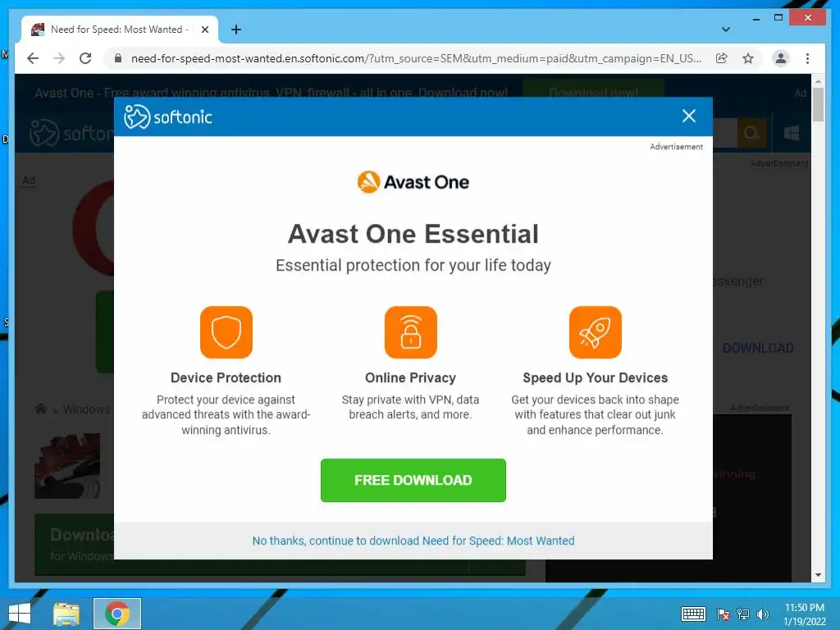The image size is (840, 630).
Task: Click the Device Protection shield icon
Action: coord(226,332)
